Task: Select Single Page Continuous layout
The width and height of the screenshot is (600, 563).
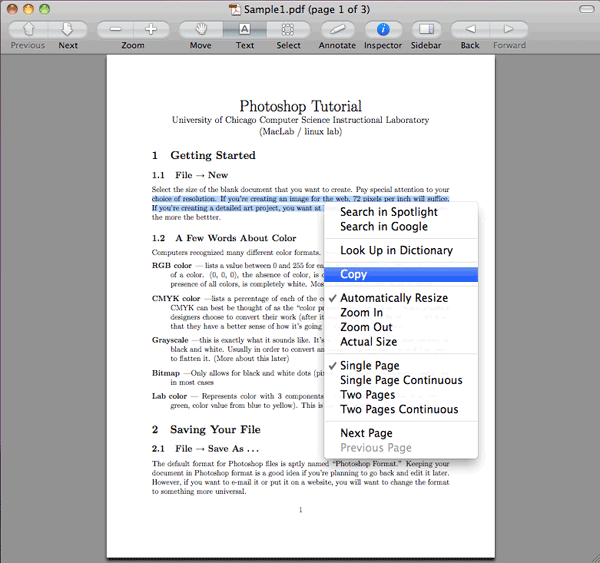Action: pos(401,380)
